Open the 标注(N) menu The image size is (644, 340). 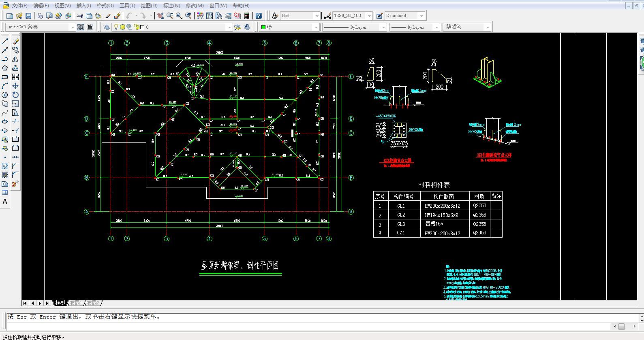point(171,6)
